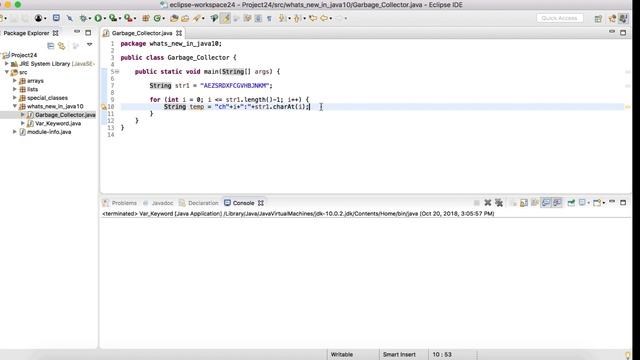Expand the special_classes package

[x=15, y=98]
